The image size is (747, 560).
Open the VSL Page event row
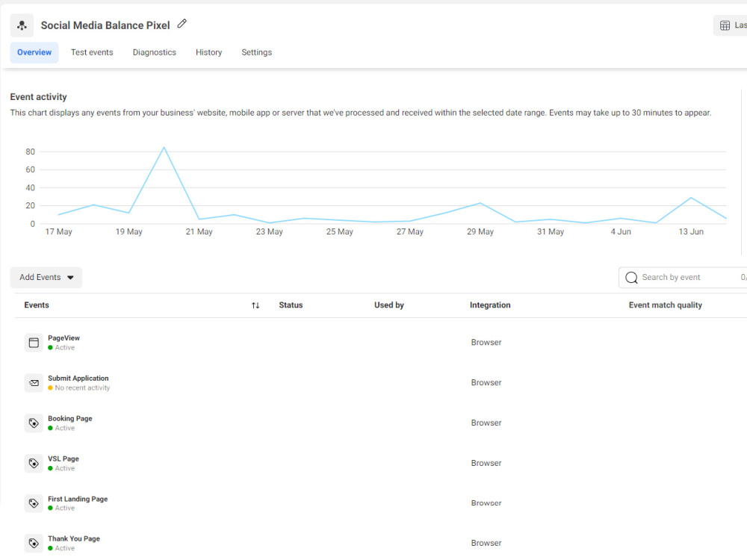coord(381,464)
